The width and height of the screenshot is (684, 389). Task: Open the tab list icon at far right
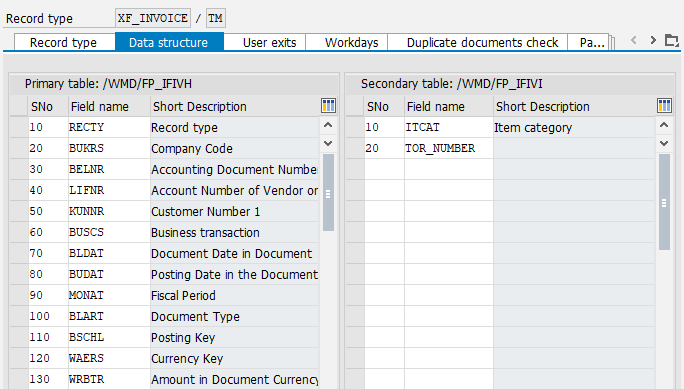click(x=671, y=41)
